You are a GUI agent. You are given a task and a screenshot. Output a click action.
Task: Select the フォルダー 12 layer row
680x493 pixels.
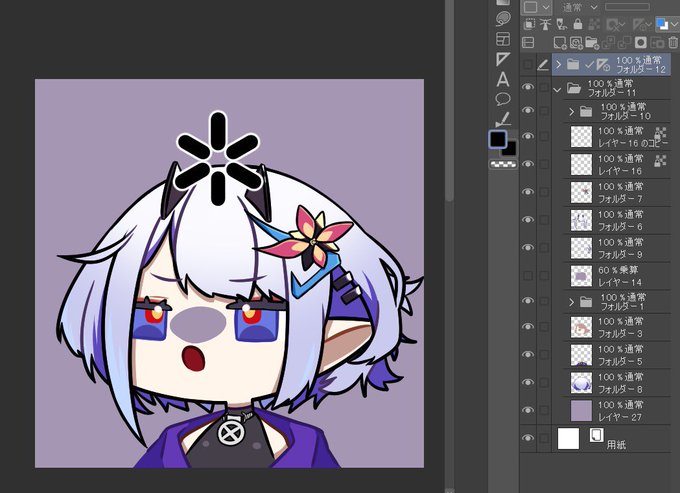(x=611, y=65)
